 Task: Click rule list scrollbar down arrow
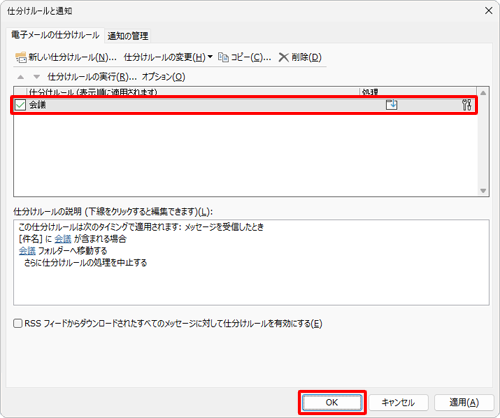pos(483,191)
